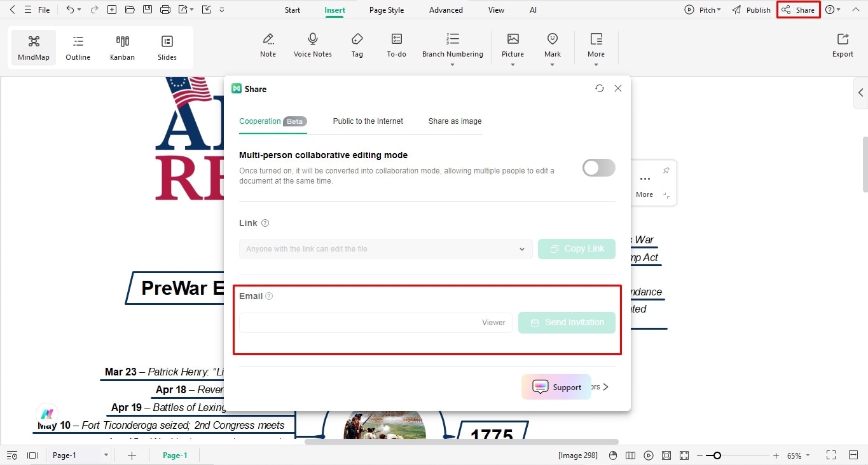Click the Publish button
Screen dimensions: 868x465
pyautogui.click(x=752, y=10)
